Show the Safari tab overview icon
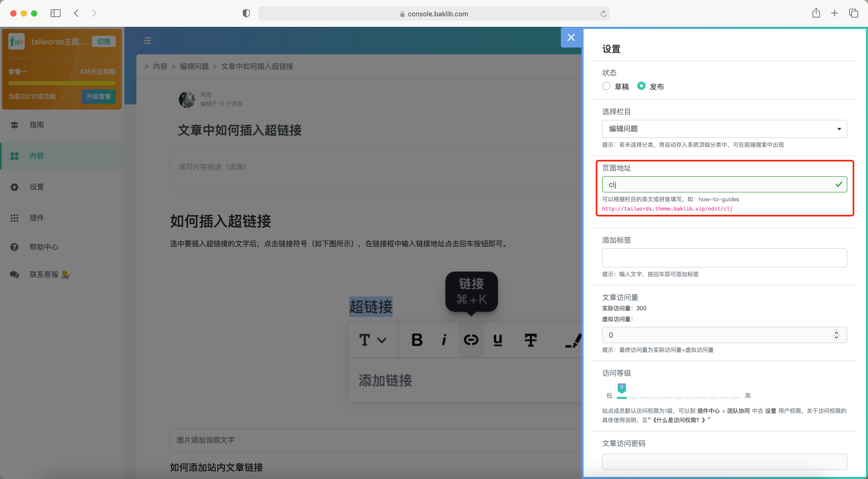The image size is (868, 479). pos(854,13)
